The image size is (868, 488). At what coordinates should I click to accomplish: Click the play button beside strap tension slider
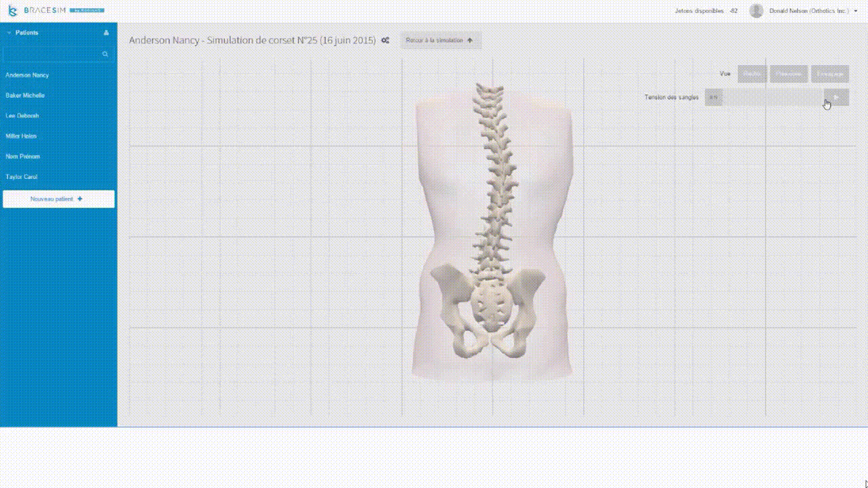point(836,98)
